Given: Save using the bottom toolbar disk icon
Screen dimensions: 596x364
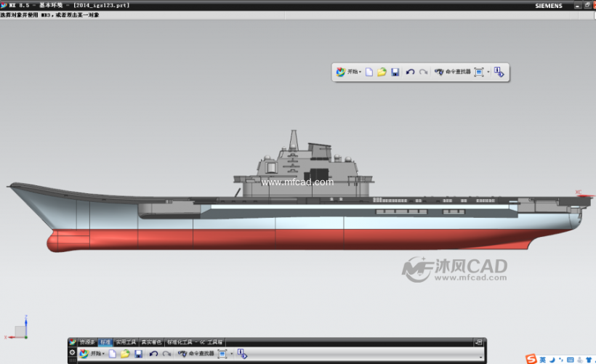Looking at the screenshot, I should 138,354.
